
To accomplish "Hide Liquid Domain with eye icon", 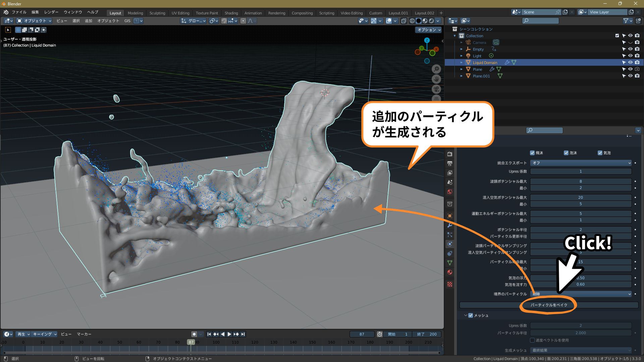I will 630,63.
